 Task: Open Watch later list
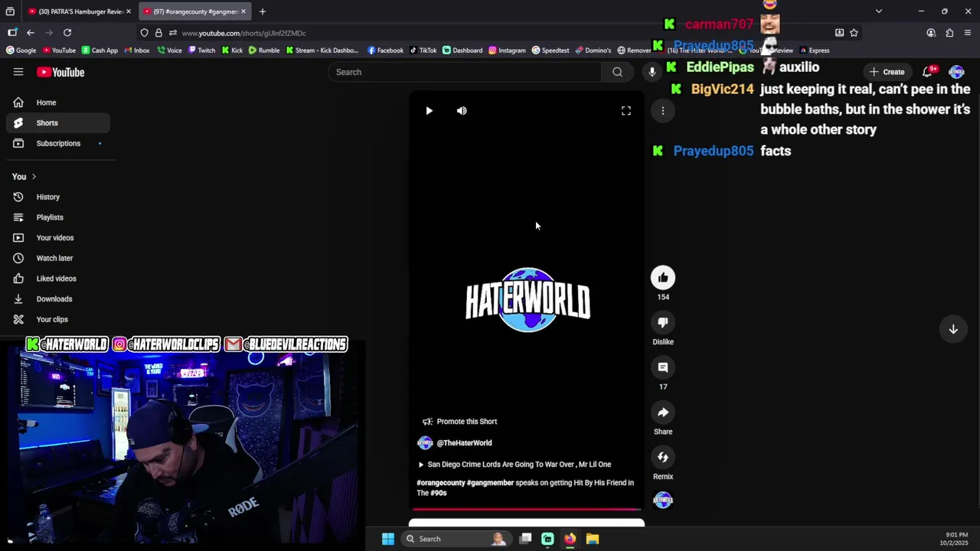click(57, 258)
